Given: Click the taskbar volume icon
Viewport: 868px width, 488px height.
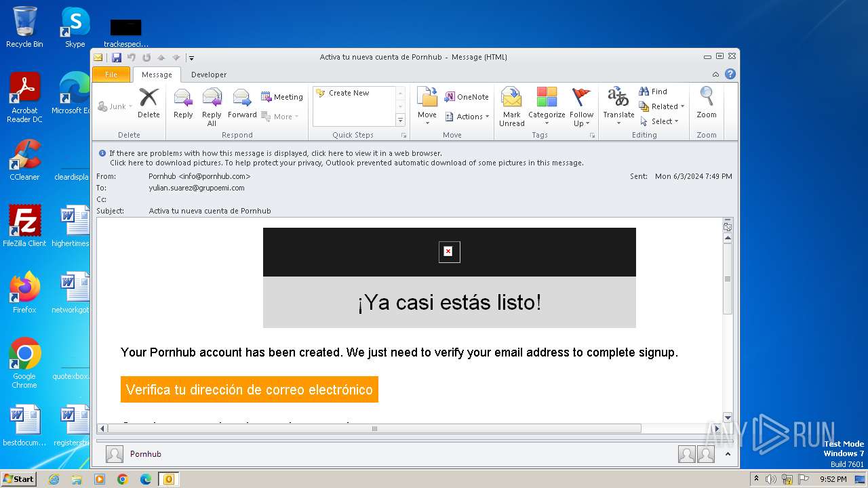Looking at the screenshot, I should [771, 479].
